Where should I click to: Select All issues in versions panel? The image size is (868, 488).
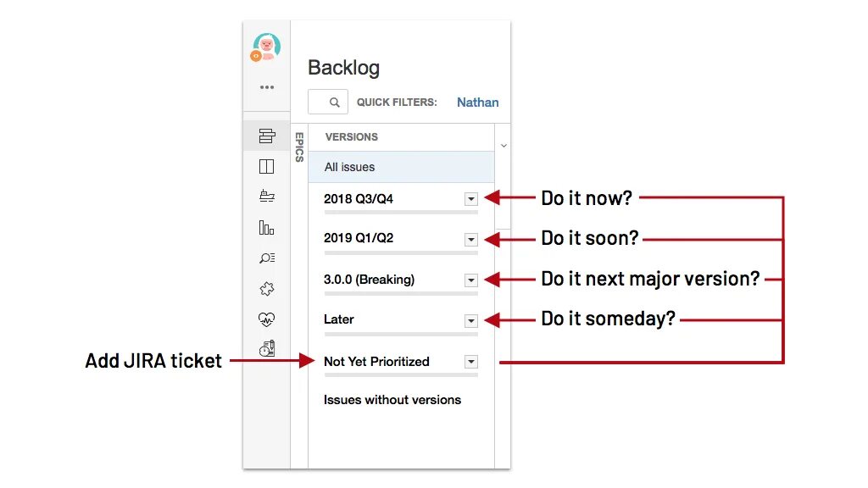tap(401, 167)
